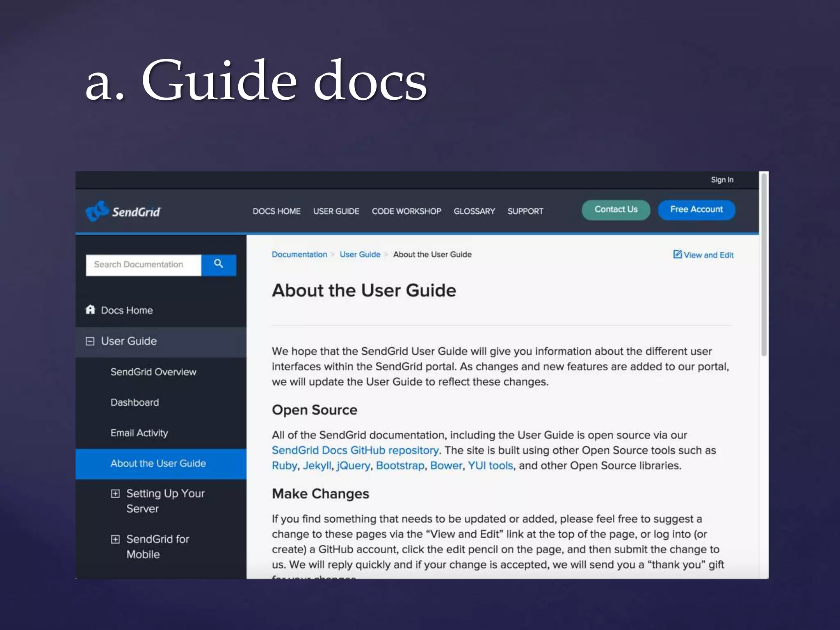Click the Sign In link
Screen dimensions: 840x630
point(722,180)
